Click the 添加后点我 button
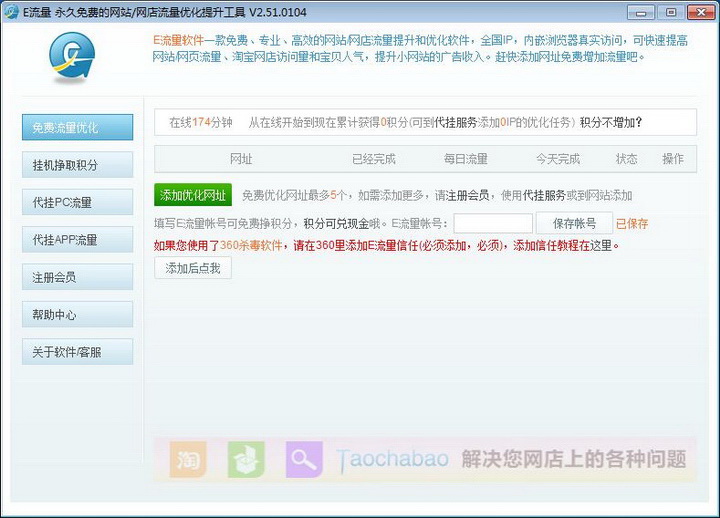720x518 pixels. (193, 268)
